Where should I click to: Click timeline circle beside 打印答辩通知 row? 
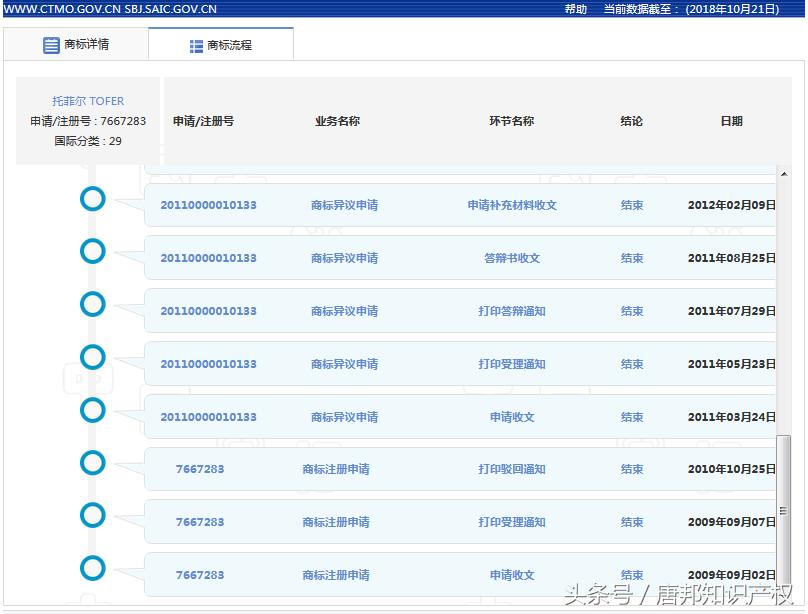(92, 304)
